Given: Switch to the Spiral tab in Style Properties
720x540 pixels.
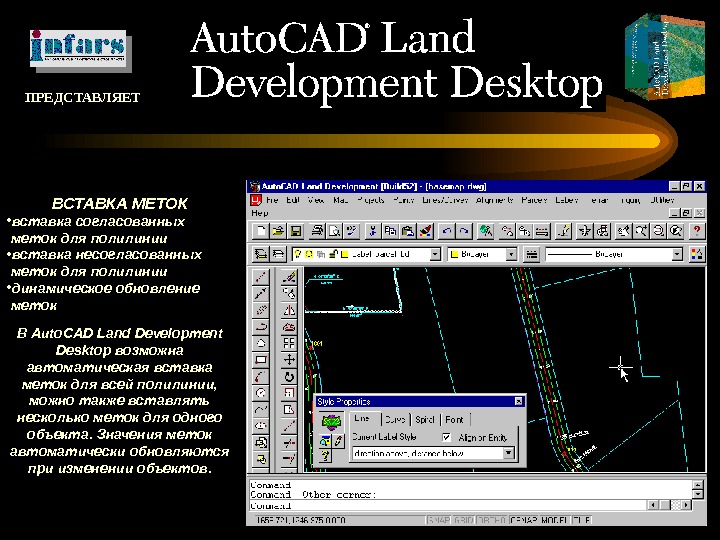Looking at the screenshot, I should pyautogui.click(x=424, y=419).
